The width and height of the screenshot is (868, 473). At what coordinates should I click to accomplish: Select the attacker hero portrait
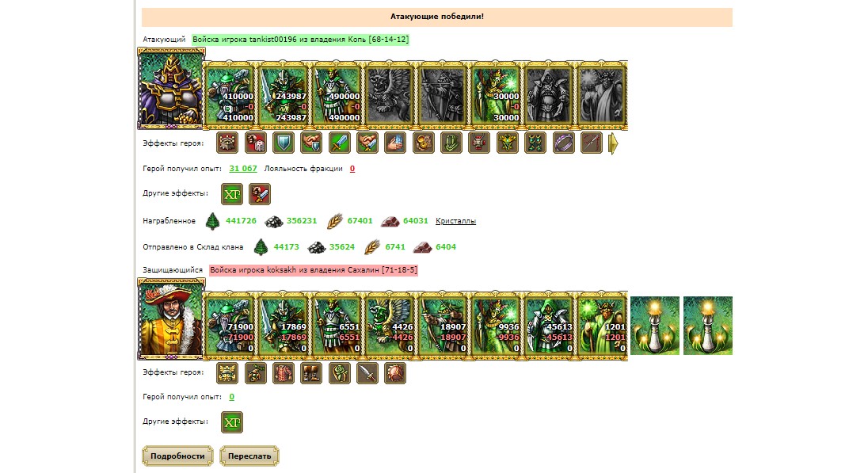171,89
